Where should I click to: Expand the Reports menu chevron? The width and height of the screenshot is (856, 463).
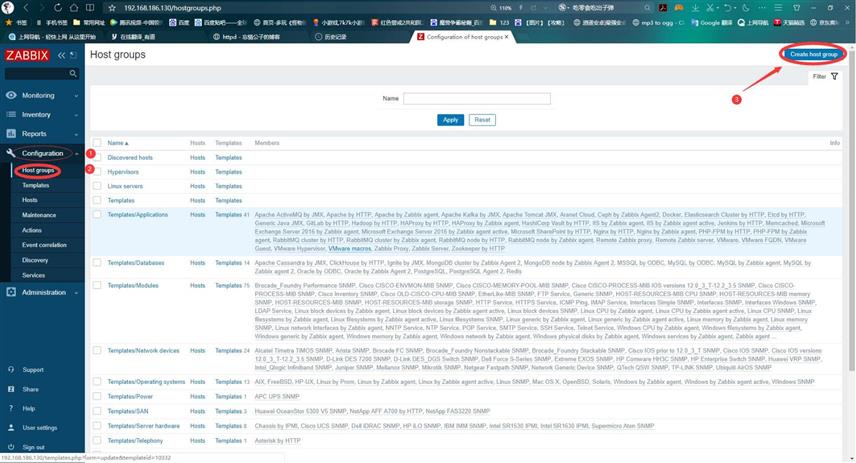click(x=76, y=134)
